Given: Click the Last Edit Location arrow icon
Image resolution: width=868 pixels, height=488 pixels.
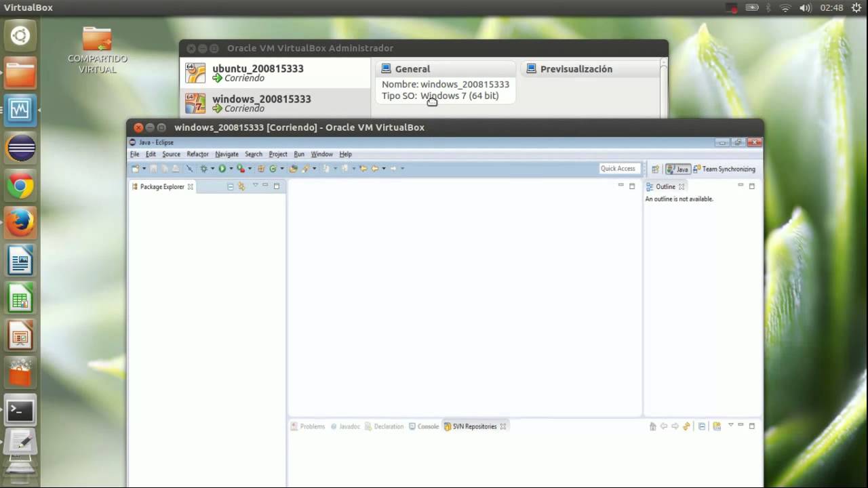Looking at the screenshot, I should click(x=363, y=169).
